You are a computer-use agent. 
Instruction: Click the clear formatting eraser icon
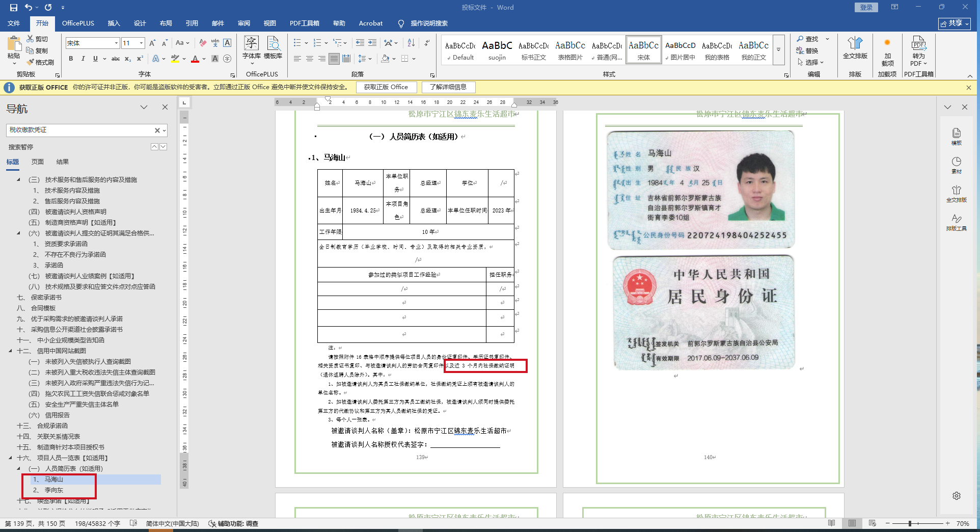203,43
